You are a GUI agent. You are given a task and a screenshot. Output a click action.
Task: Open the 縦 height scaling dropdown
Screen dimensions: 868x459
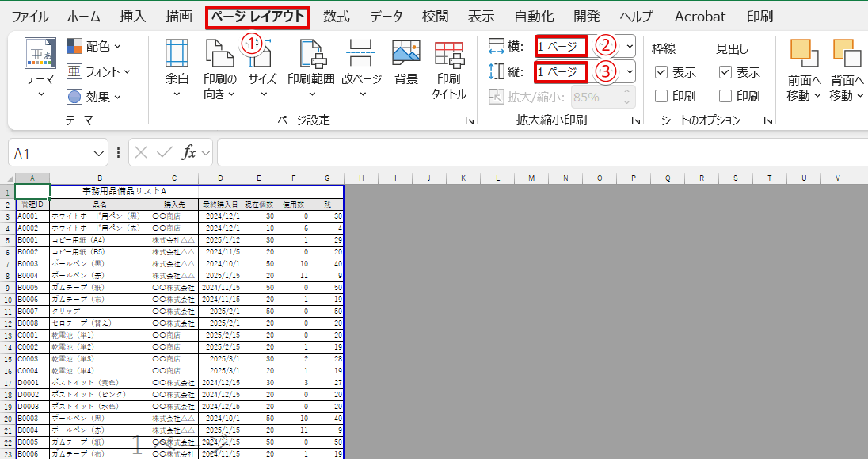pos(628,71)
